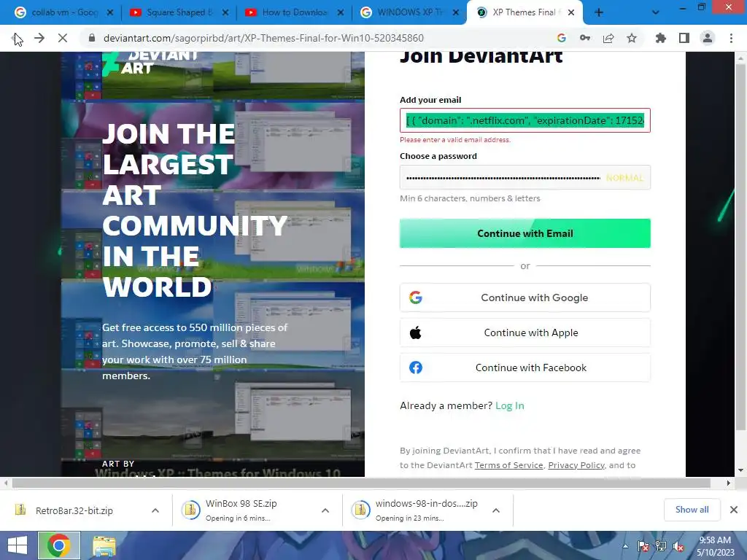Screen dimensions: 747x560
Task: Click the network tray icon
Action: pyautogui.click(x=661, y=546)
